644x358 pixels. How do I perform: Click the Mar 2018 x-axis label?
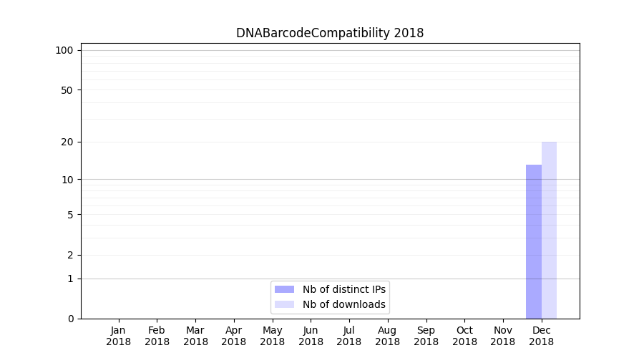coord(195,336)
